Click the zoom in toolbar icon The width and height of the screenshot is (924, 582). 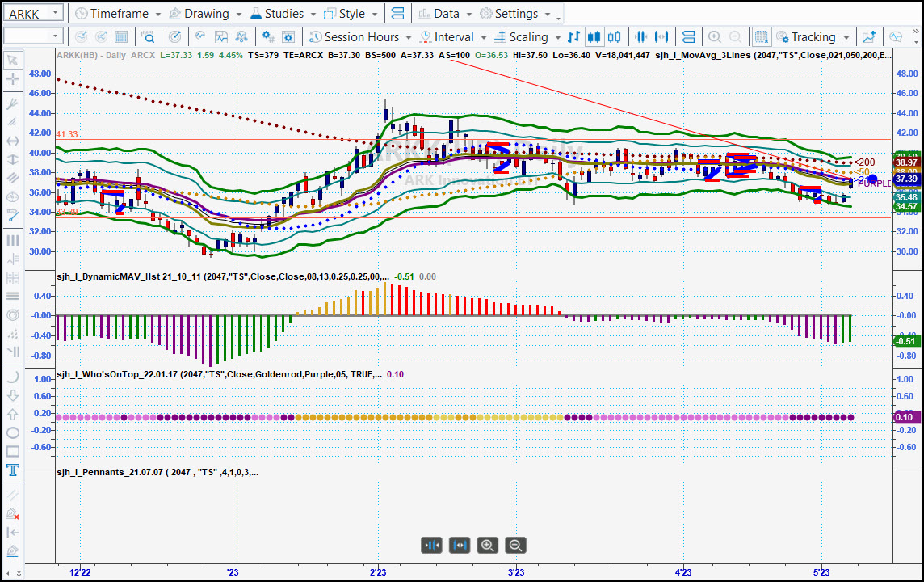coord(715,36)
